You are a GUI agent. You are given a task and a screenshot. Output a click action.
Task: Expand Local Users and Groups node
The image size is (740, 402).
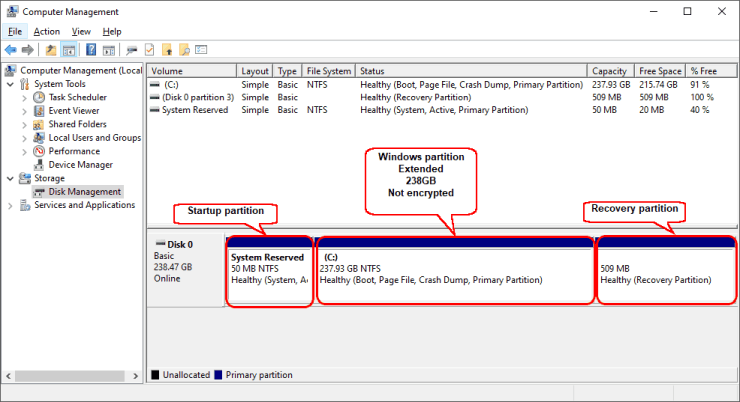pos(24,138)
